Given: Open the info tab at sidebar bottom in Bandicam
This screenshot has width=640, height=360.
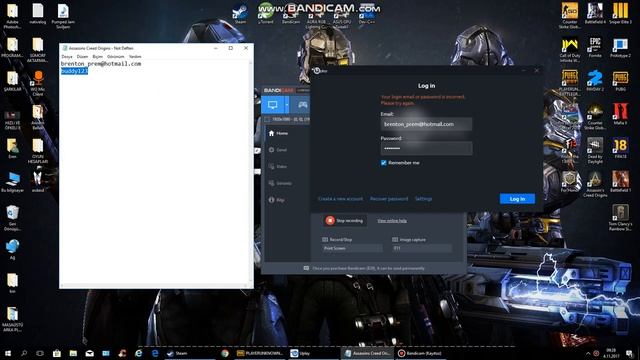Looking at the screenshot, I should pyautogui.click(x=277, y=200).
